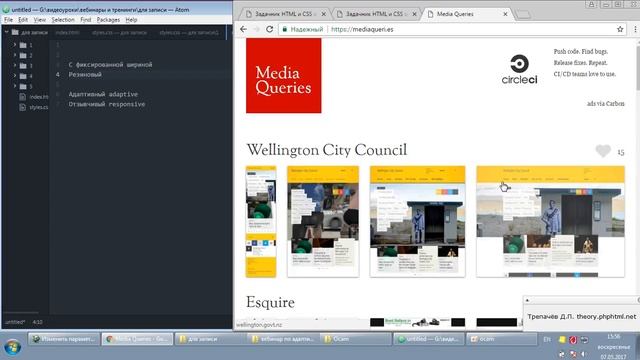This screenshot has width=640, height=360.
Task: Open a new Chrome tab
Action: [523, 14]
